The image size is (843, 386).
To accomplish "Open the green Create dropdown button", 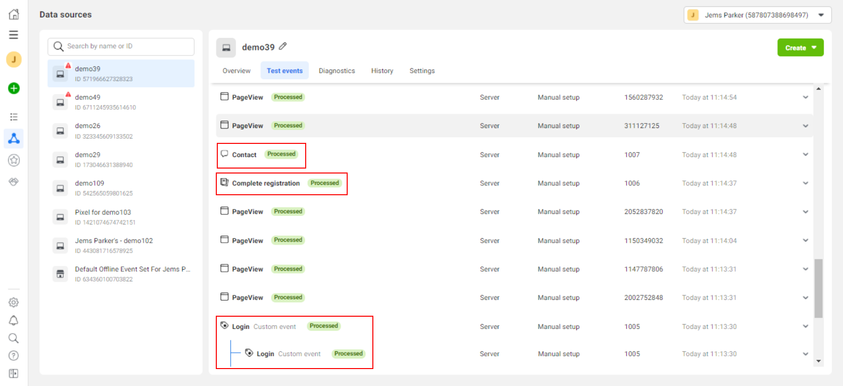I will 801,48.
